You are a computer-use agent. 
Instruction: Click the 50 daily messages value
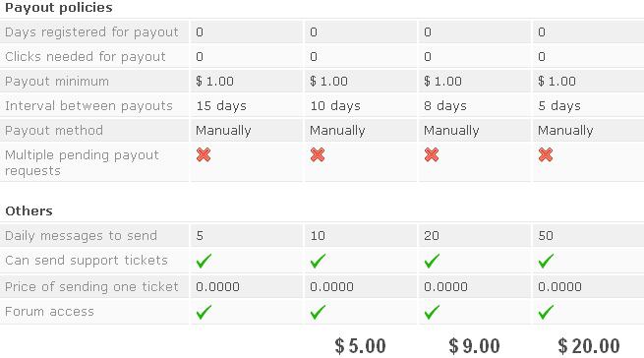point(546,235)
